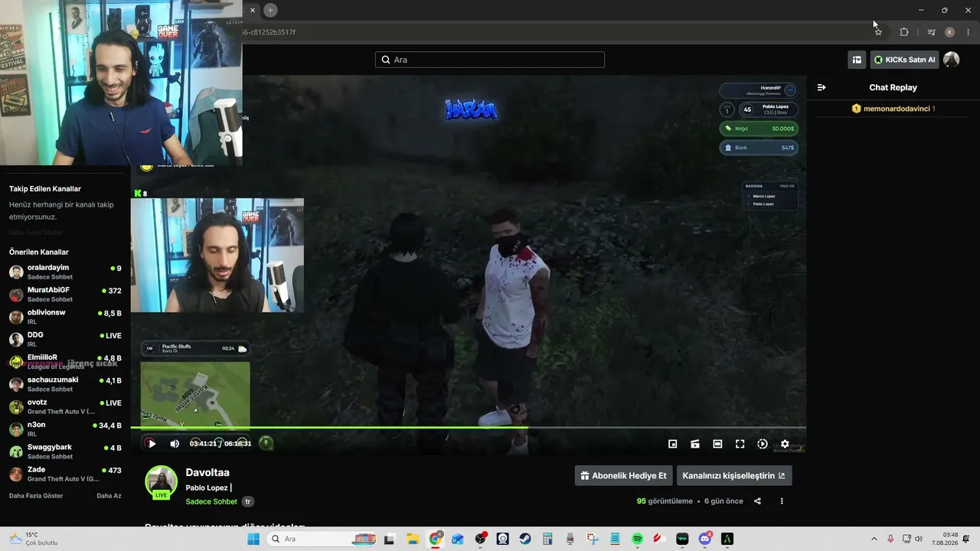Play the video with the play button
Viewport: 980px width, 551px height.
click(x=152, y=443)
